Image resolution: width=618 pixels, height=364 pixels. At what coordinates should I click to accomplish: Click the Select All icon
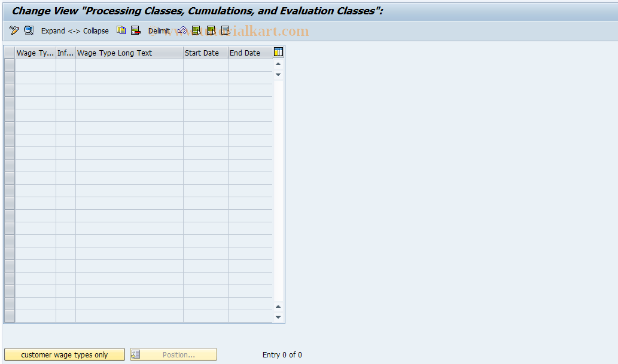click(x=196, y=30)
